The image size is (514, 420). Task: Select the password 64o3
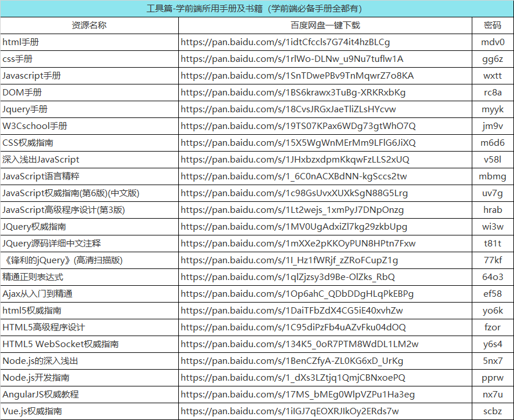493,277
